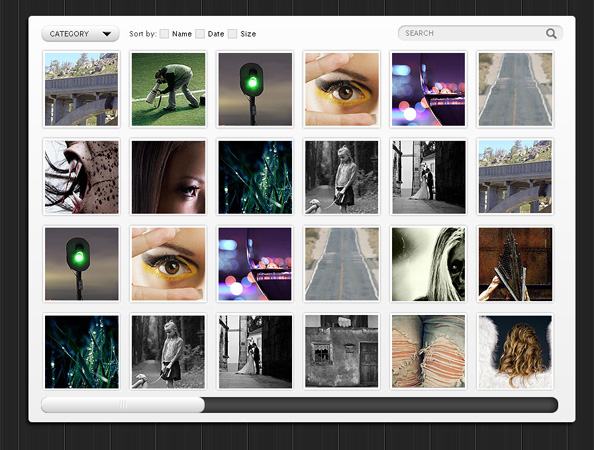Click the Size sort label

[248, 34]
